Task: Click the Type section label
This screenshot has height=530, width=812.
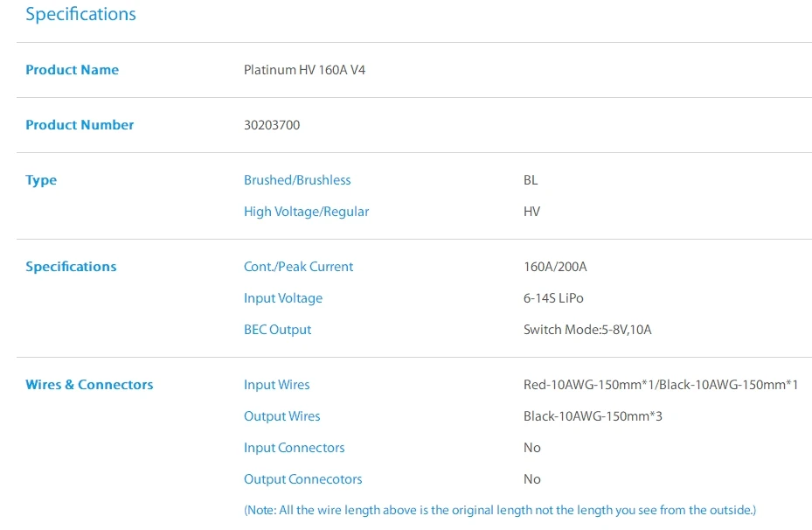Action: pos(41,180)
